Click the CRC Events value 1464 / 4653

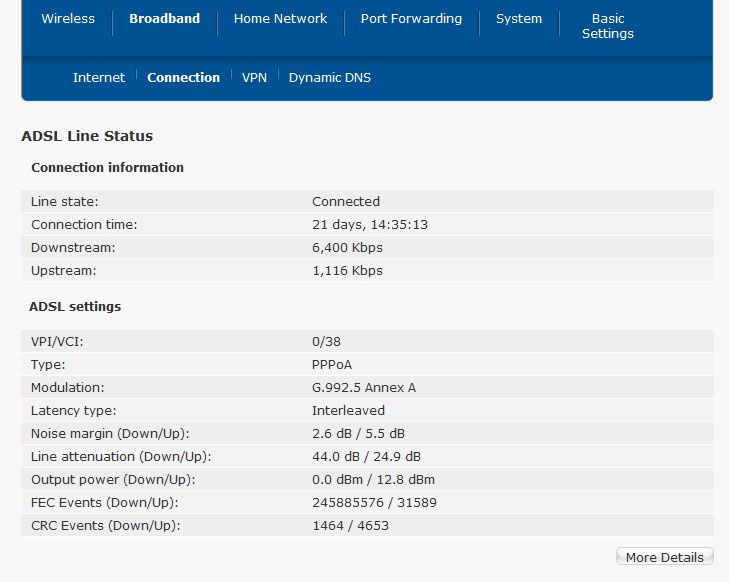click(350, 525)
